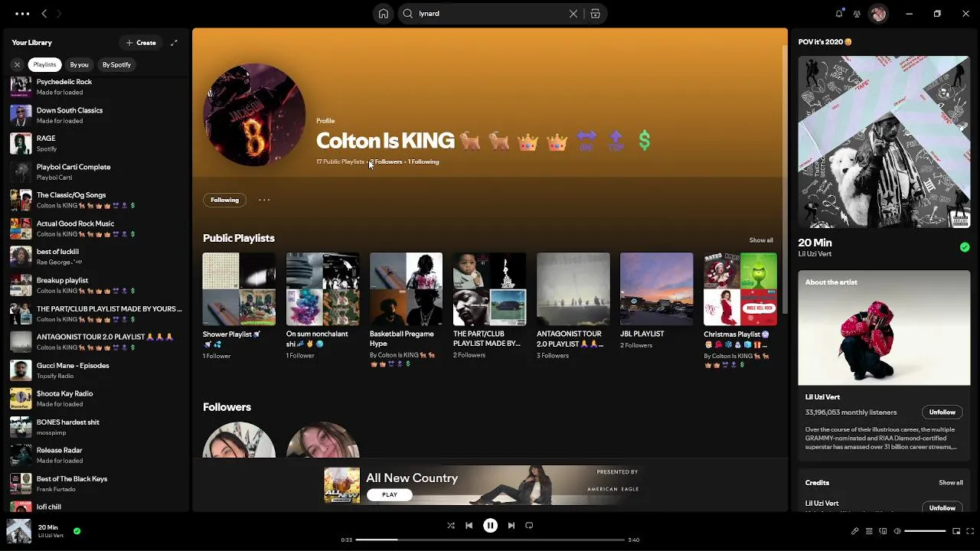
Task: Open the Followers section heading
Action: (x=227, y=407)
